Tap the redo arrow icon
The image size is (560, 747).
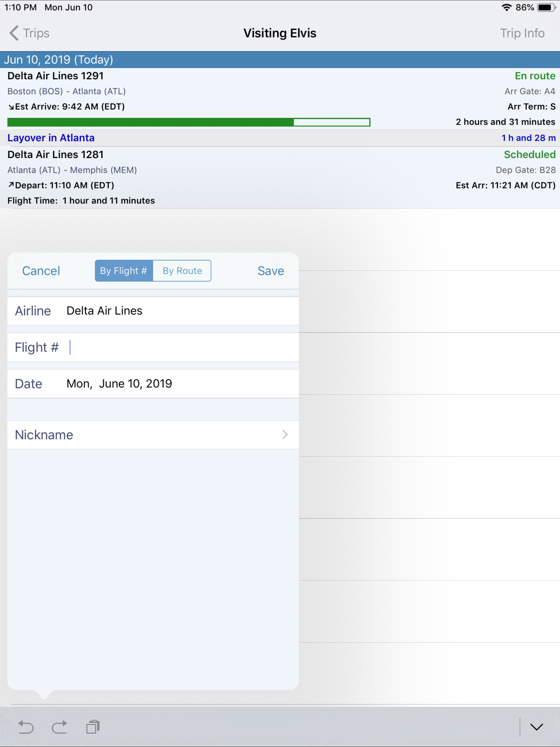59,727
